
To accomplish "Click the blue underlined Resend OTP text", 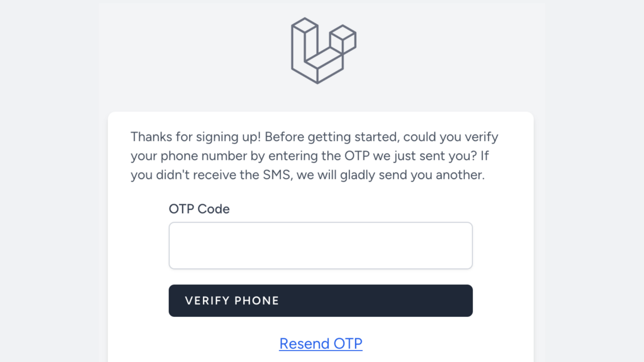I will [321, 343].
